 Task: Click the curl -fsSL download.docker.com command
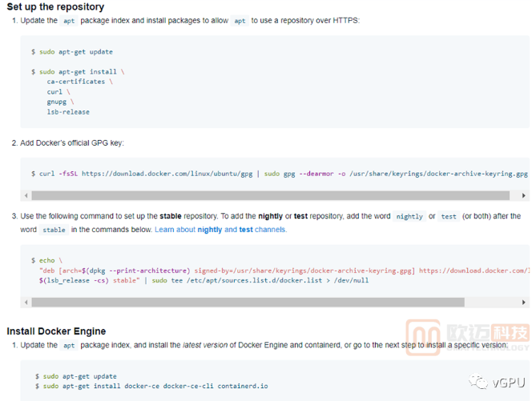point(280,174)
